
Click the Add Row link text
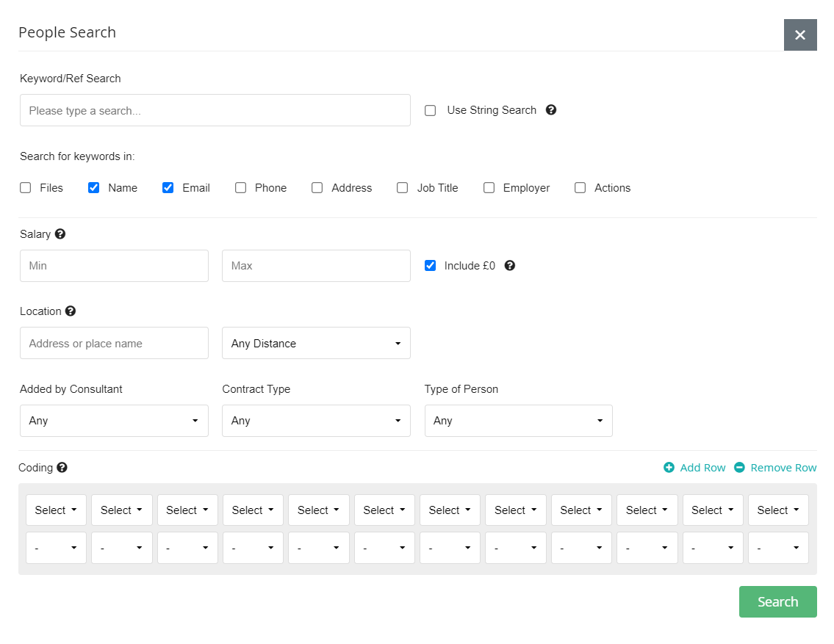(x=702, y=468)
